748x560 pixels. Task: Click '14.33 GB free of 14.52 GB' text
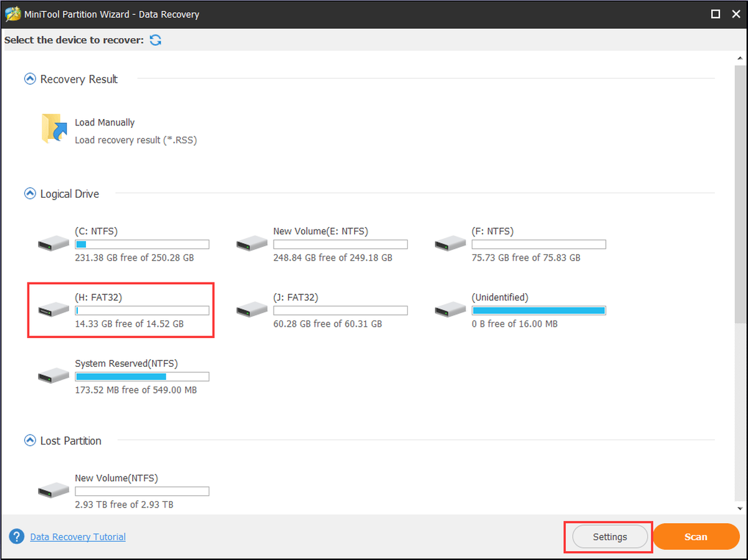click(129, 324)
